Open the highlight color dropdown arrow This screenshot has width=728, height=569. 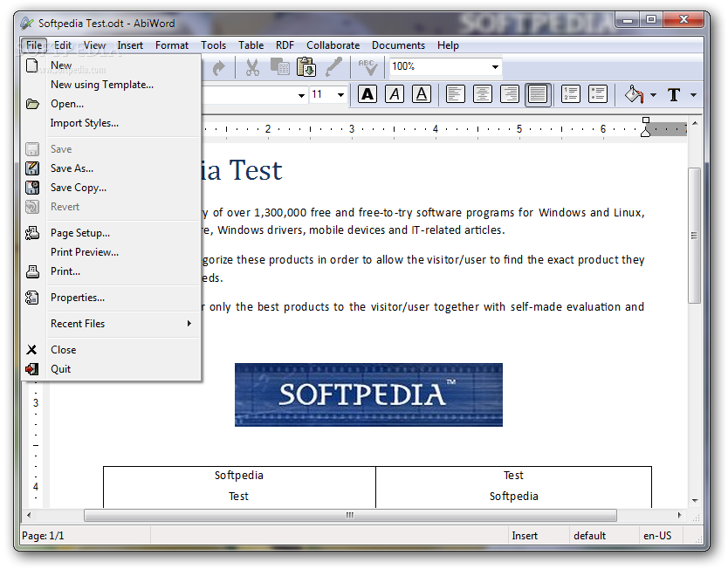click(x=653, y=95)
